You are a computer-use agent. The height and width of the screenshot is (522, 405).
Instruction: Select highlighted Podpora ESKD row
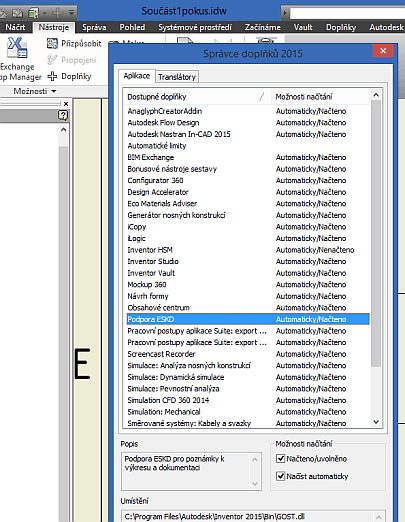click(248, 319)
